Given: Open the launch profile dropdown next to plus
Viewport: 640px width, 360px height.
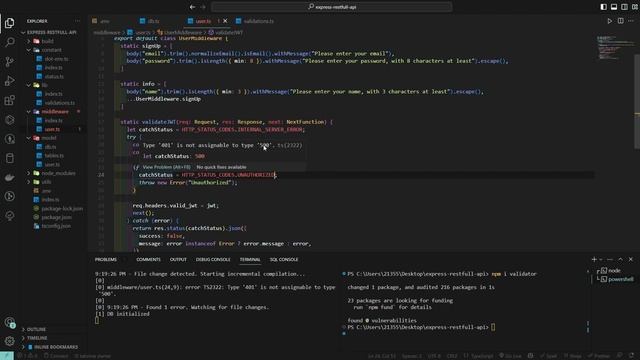Looking at the screenshot, I should [x=601, y=260].
